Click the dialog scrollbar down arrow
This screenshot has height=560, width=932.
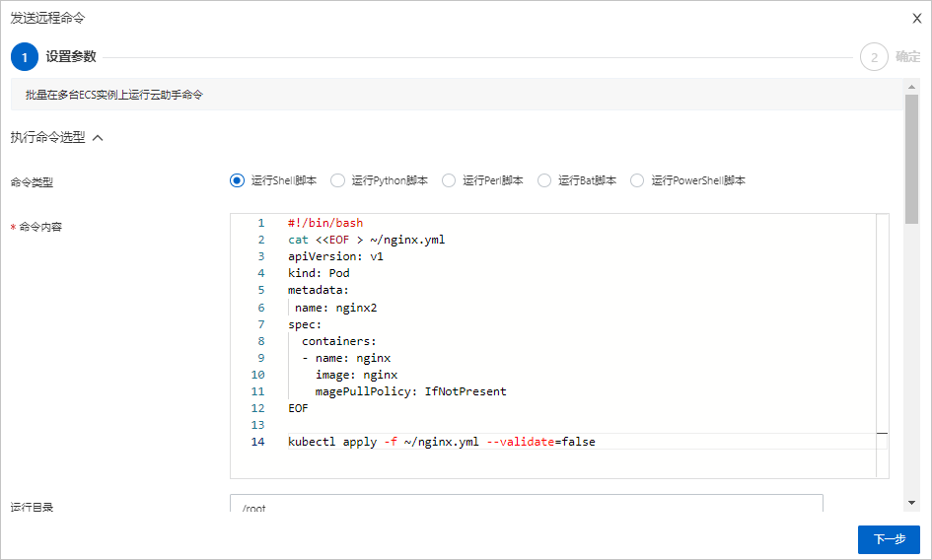point(912,503)
